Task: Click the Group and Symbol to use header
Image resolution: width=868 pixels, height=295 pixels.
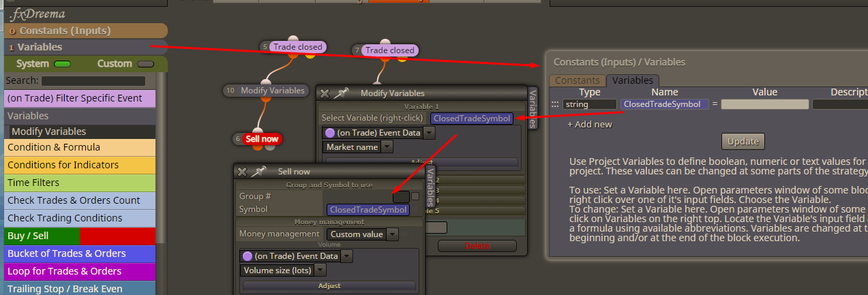Action: (329, 185)
